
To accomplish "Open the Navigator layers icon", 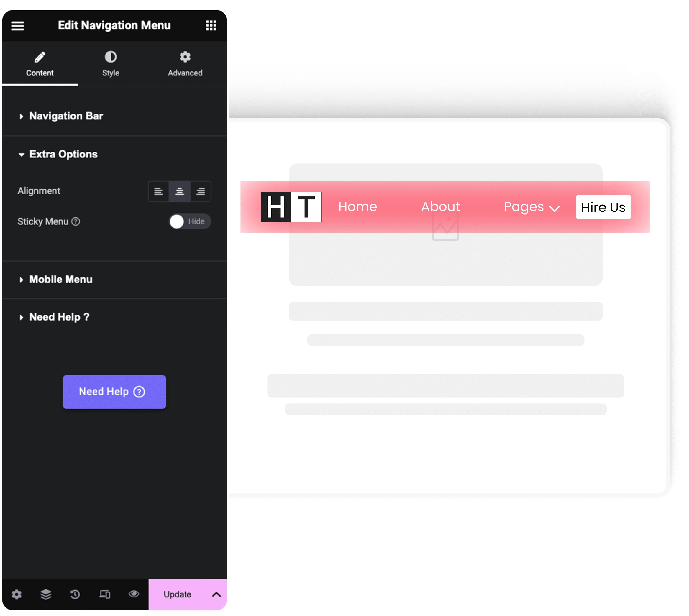I will coord(46,594).
